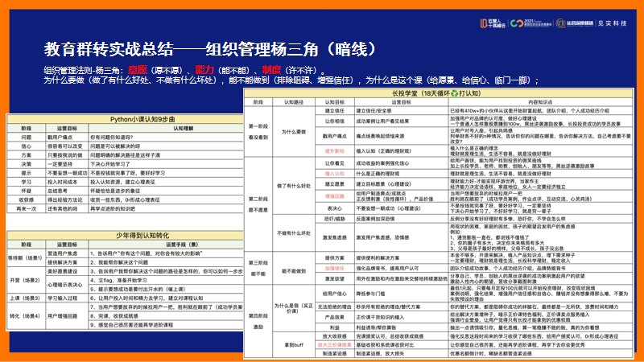Click the 信心 stage cell

tap(27, 146)
